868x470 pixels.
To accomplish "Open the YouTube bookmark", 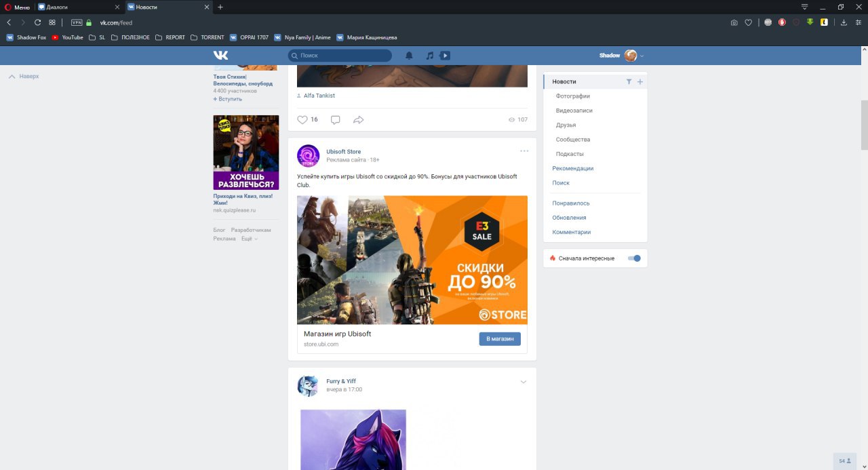I will coord(68,37).
